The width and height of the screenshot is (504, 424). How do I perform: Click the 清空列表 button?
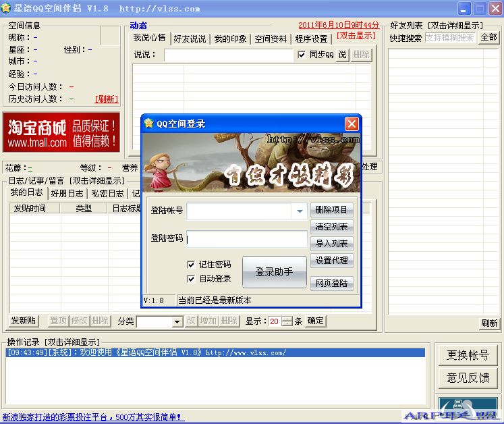click(x=331, y=226)
